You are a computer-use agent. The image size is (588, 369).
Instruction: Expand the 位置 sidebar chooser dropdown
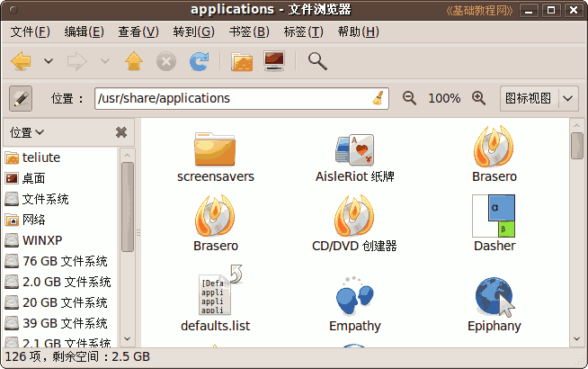point(27,132)
